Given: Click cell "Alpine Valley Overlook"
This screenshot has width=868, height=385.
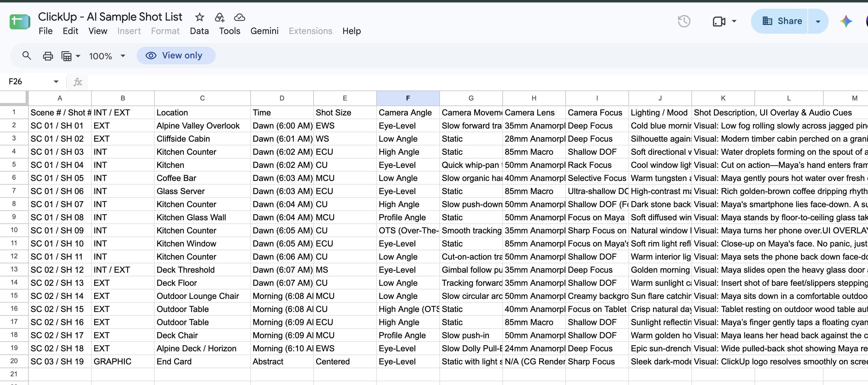Looking at the screenshot, I should click(x=202, y=126).
